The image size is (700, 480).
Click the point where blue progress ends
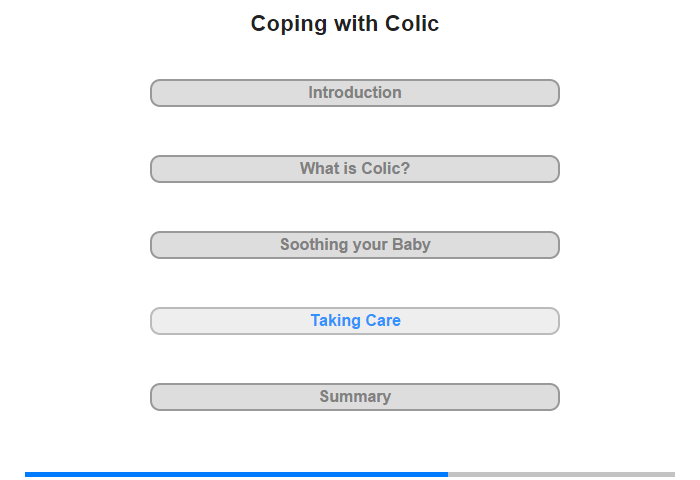(x=448, y=474)
